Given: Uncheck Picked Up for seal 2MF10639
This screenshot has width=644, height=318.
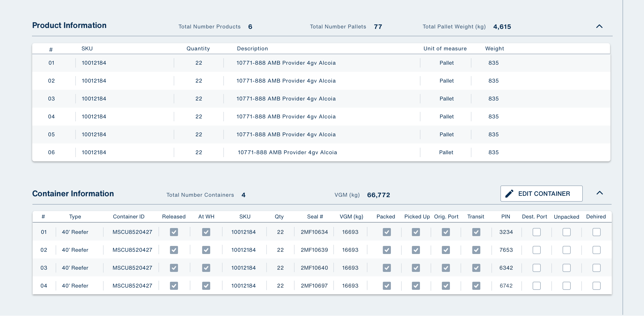Looking at the screenshot, I should point(416,250).
